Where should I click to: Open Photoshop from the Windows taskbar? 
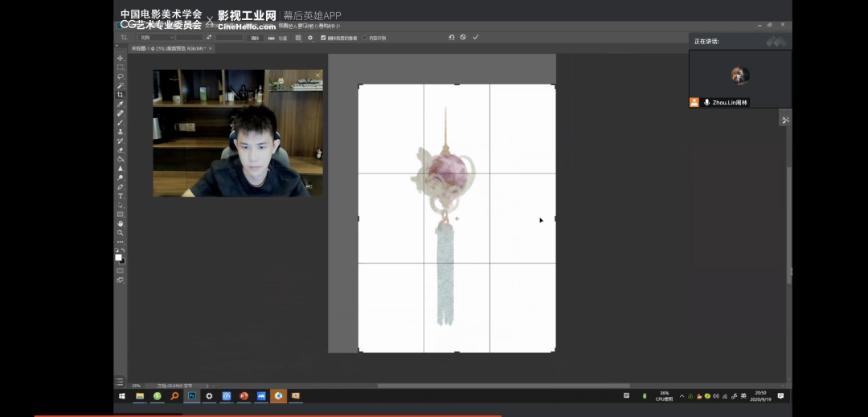[x=192, y=396]
